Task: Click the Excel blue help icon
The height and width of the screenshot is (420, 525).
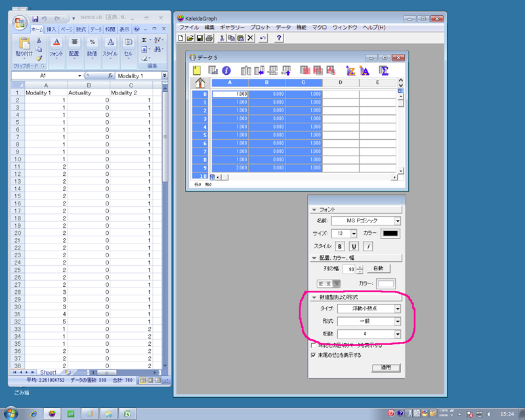Action: (x=136, y=29)
